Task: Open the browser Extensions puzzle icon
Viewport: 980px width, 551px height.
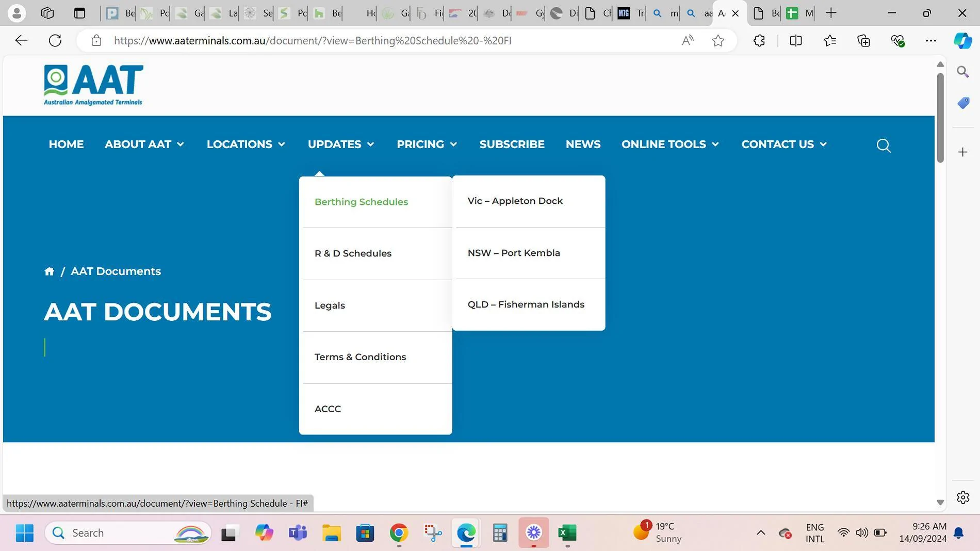Action: 759,41
